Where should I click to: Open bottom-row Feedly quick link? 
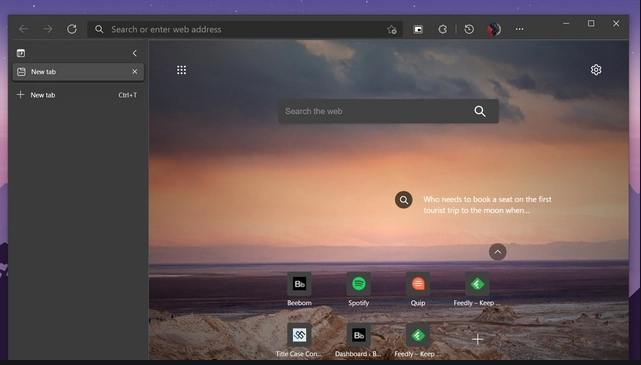[x=418, y=340]
